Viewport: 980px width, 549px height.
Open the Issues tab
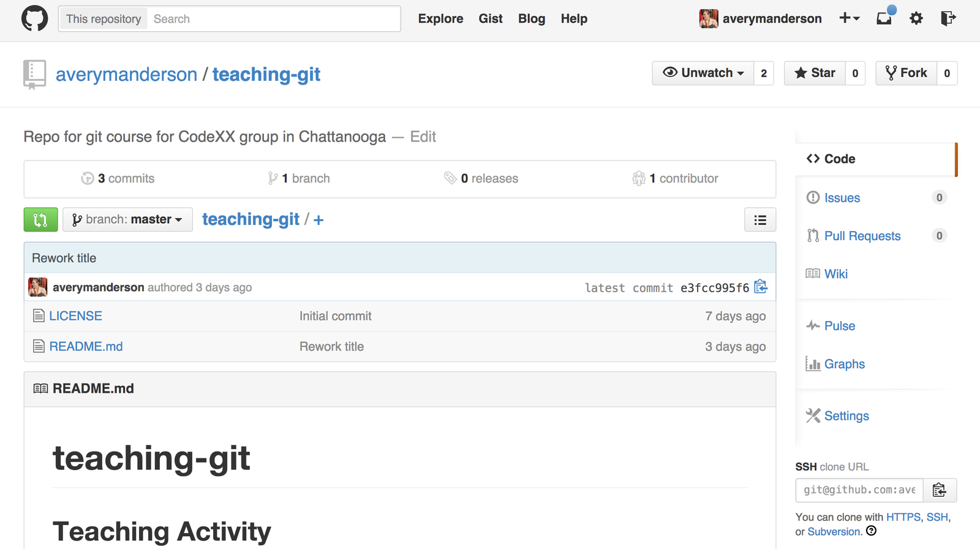click(x=842, y=197)
